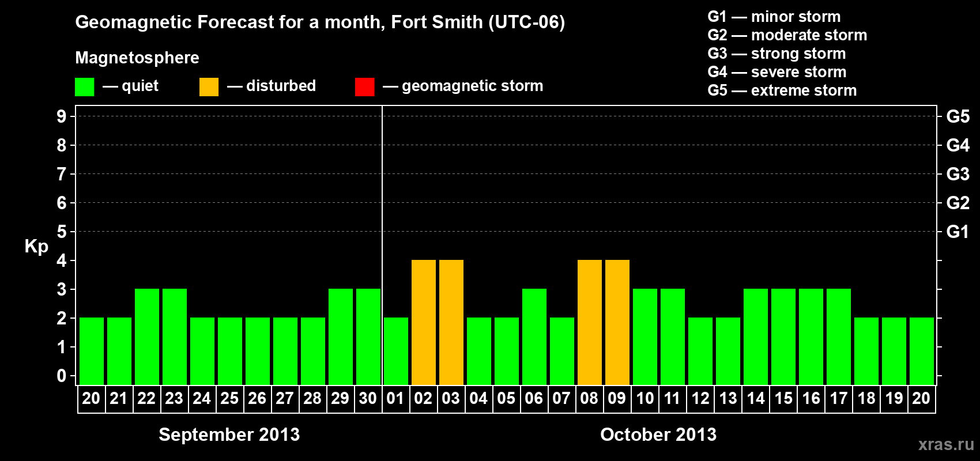This screenshot has width=980, height=461.
Task: Click date label 25 in September
Action: coord(229,398)
